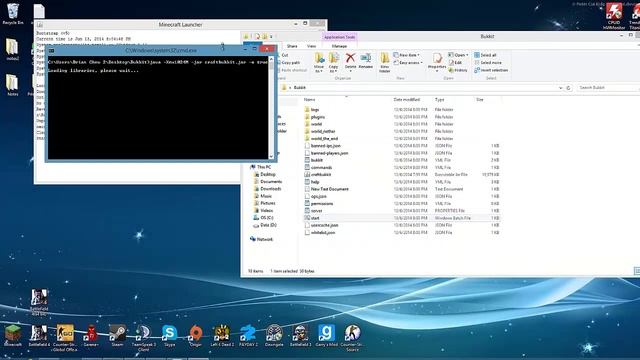Click Copy path in the ribbon
Screen dimensions: 640x360
[290, 62]
